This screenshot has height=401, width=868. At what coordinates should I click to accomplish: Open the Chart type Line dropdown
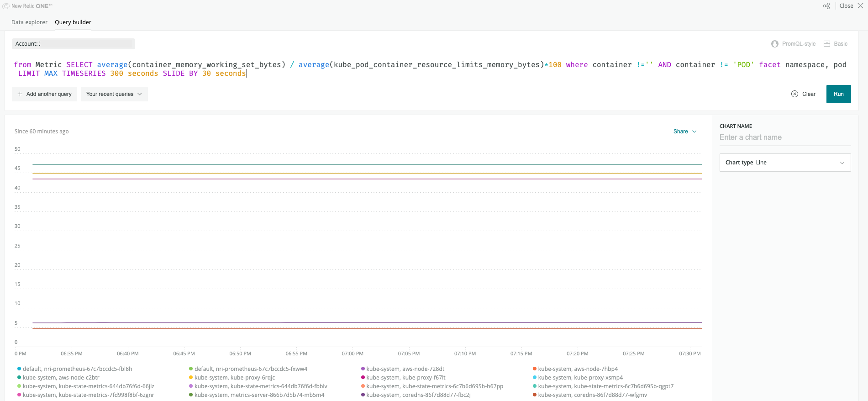tap(785, 163)
